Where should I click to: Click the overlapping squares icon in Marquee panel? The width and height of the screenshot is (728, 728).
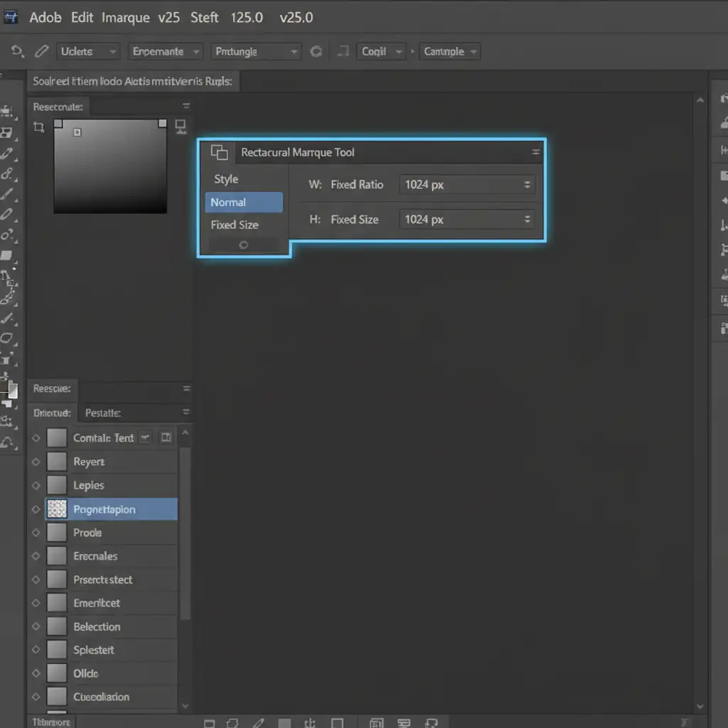(219, 152)
